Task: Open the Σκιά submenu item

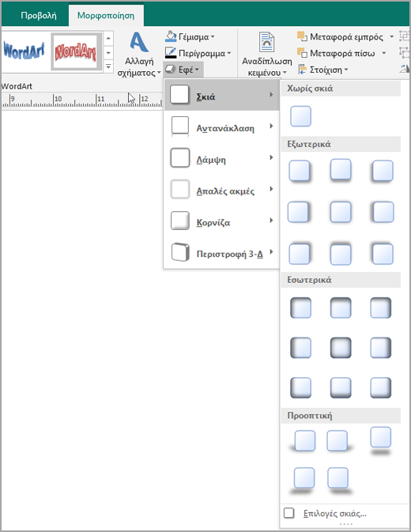Action: [222, 95]
